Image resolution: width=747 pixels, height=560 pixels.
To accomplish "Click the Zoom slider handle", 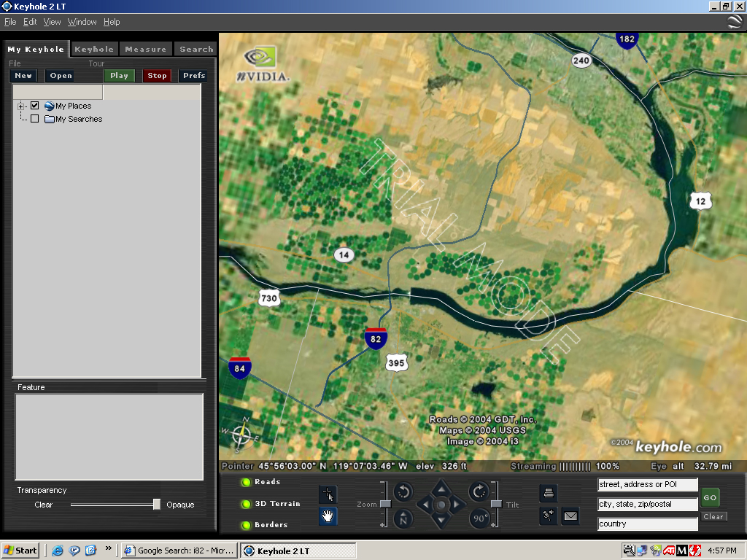I will [385, 504].
